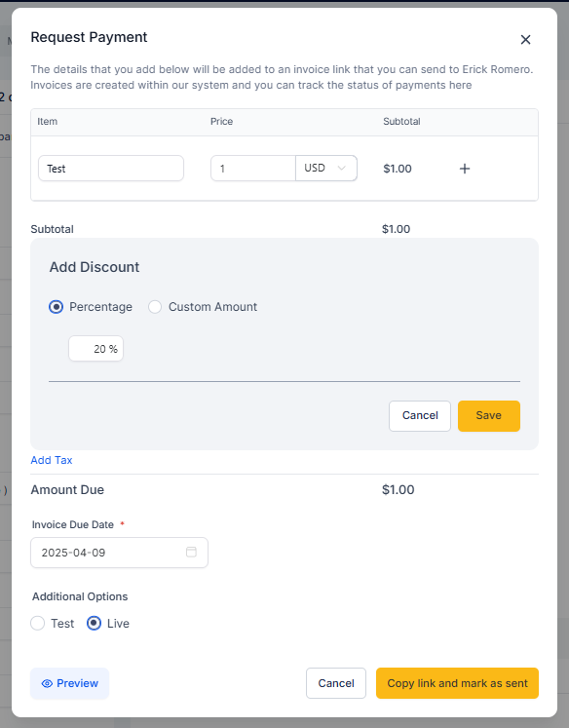Select the Percentage discount option
The image size is (569, 728).
57,307
